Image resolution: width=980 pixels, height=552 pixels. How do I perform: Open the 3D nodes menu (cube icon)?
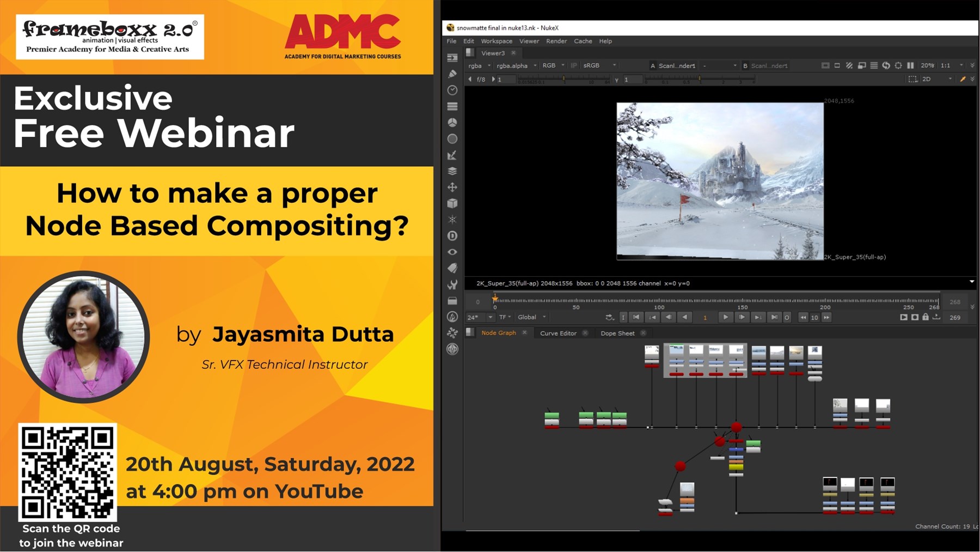pos(452,203)
